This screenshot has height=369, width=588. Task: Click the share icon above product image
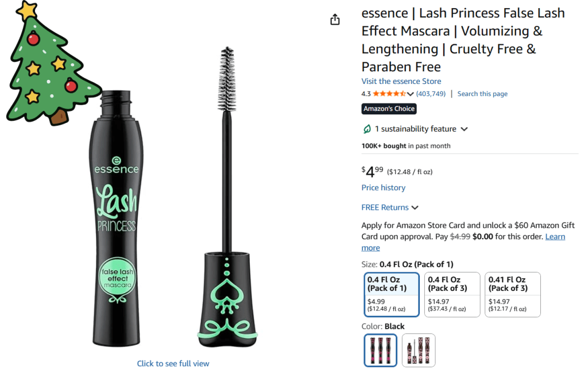(335, 20)
